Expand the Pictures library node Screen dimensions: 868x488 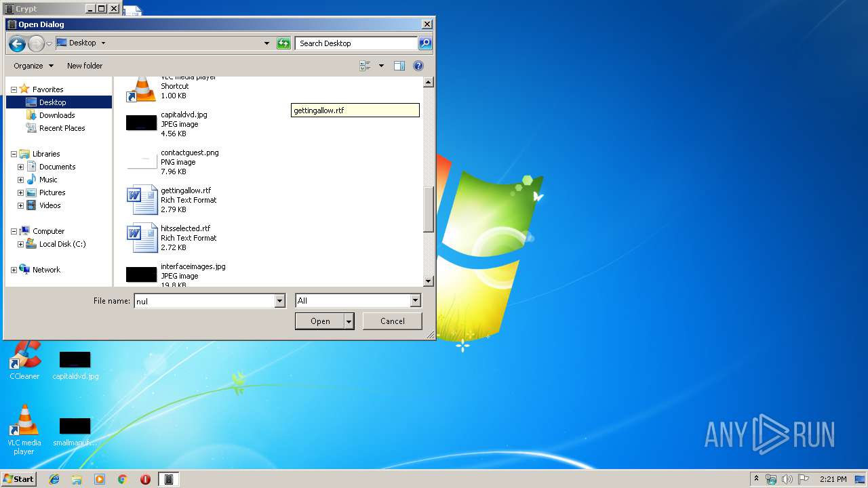click(x=21, y=192)
